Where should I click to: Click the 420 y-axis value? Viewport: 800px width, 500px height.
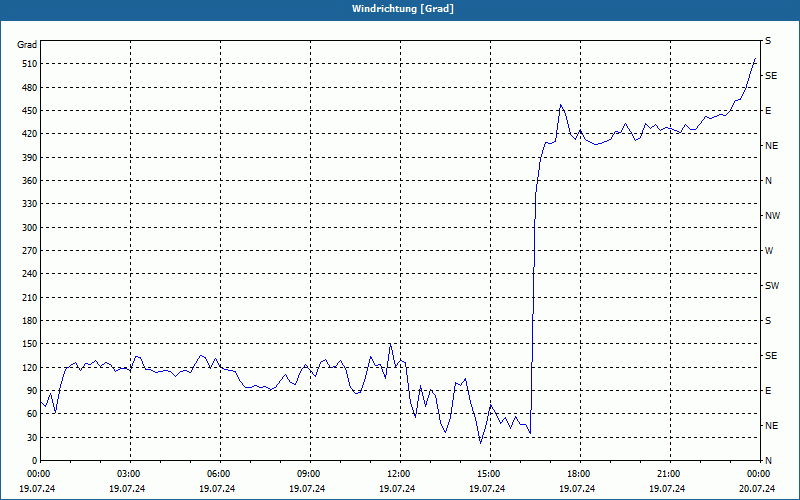coord(30,134)
